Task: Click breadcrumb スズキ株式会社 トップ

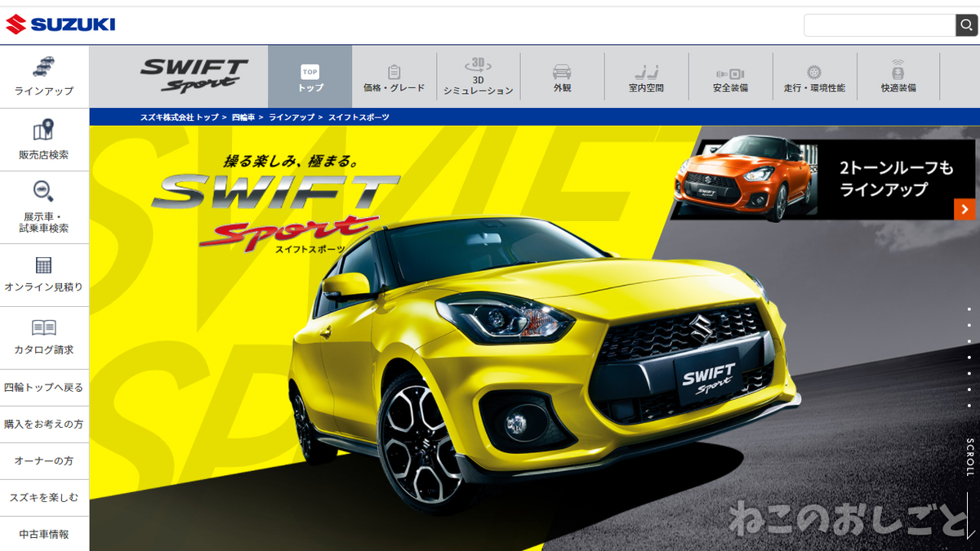Action: [179, 118]
